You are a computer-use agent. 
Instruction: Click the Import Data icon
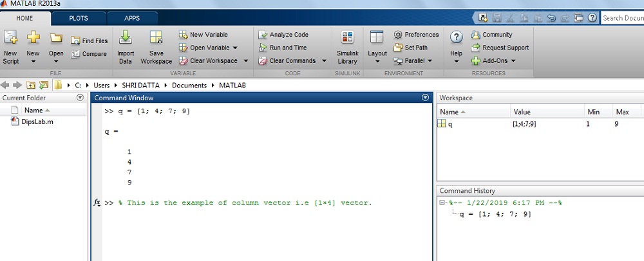tap(126, 39)
